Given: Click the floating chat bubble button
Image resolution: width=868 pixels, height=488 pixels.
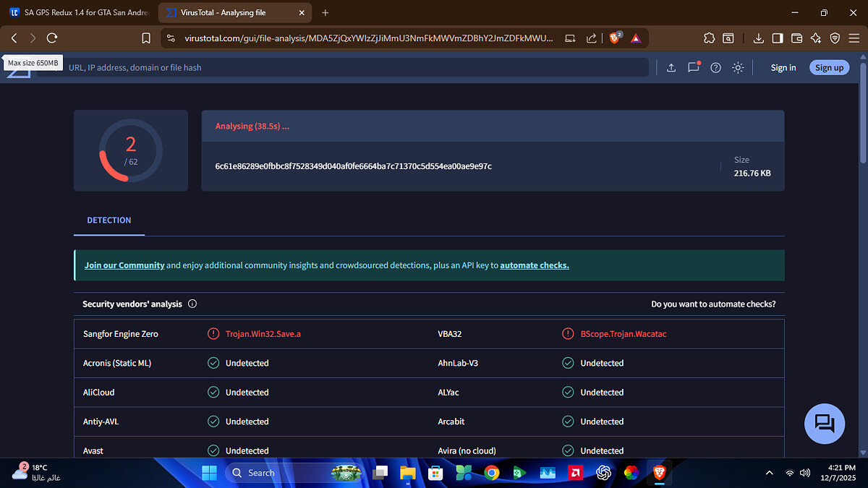Looking at the screenshot, I should (x=824, y=424).
